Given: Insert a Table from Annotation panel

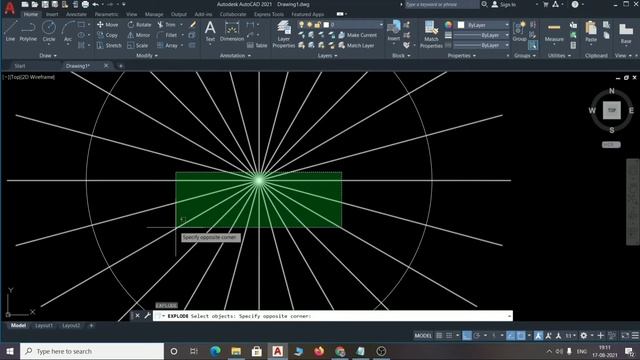Looking at the screenshot, I should (x=257, y=45).
